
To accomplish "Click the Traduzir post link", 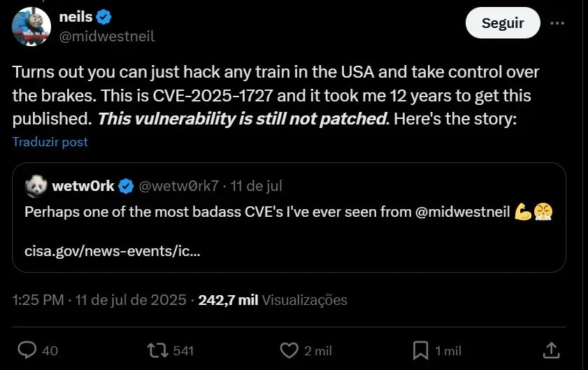I will (50, 142).
